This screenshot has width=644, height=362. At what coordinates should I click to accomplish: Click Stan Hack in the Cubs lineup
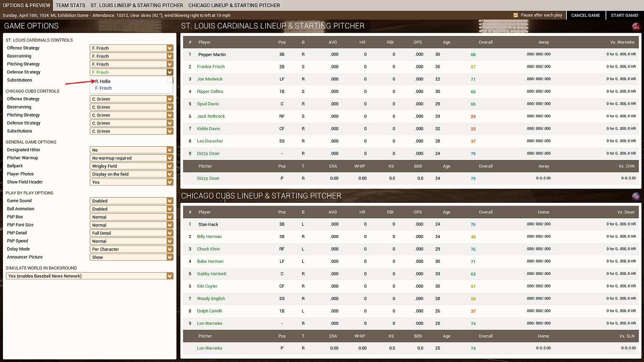[208, 225]
